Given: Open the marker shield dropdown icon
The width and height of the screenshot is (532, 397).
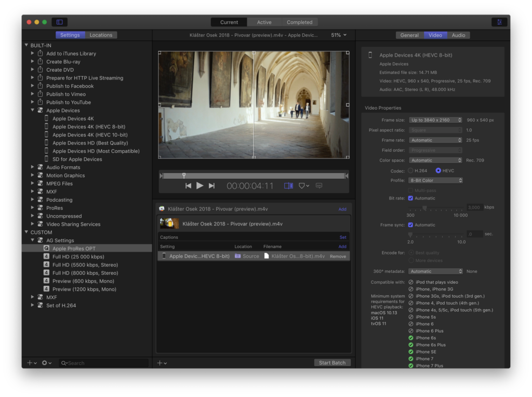Looking at the screenshot, I should coord(303,186).
